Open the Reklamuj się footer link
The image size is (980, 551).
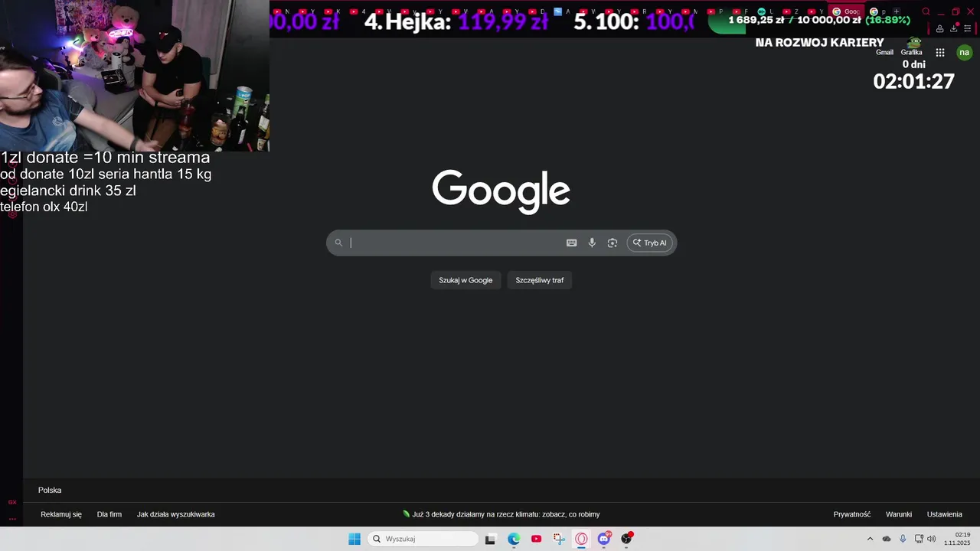pyautogui.click(x=61, y=514)
